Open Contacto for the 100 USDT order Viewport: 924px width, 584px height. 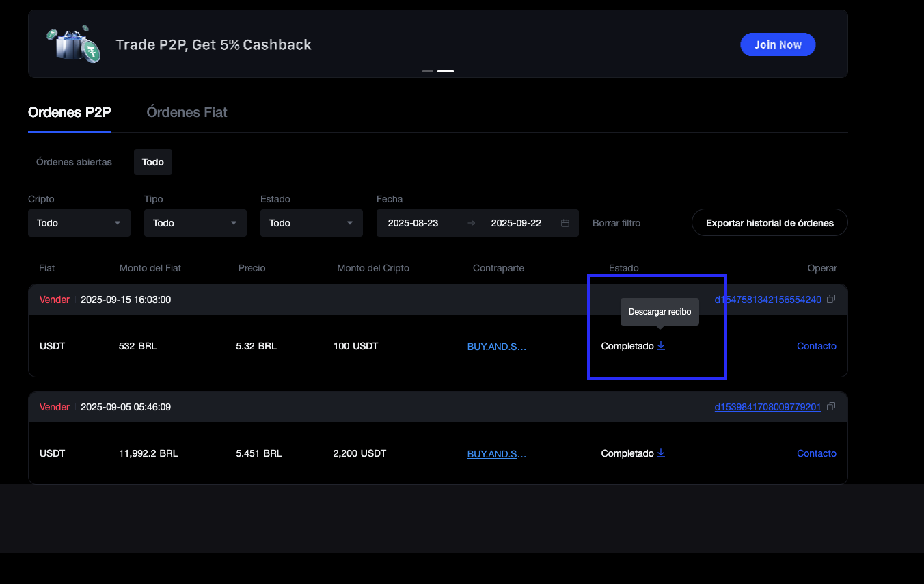pos(816,346)
